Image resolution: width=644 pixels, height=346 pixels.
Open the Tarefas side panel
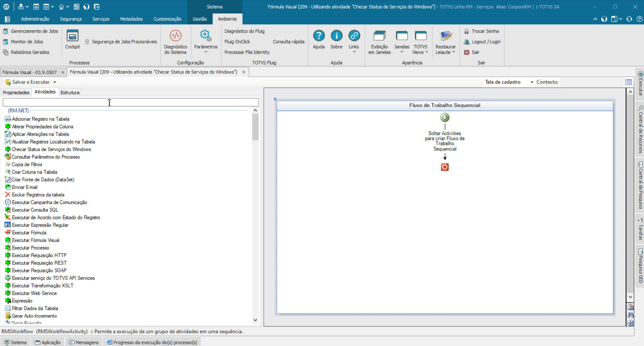640,229
